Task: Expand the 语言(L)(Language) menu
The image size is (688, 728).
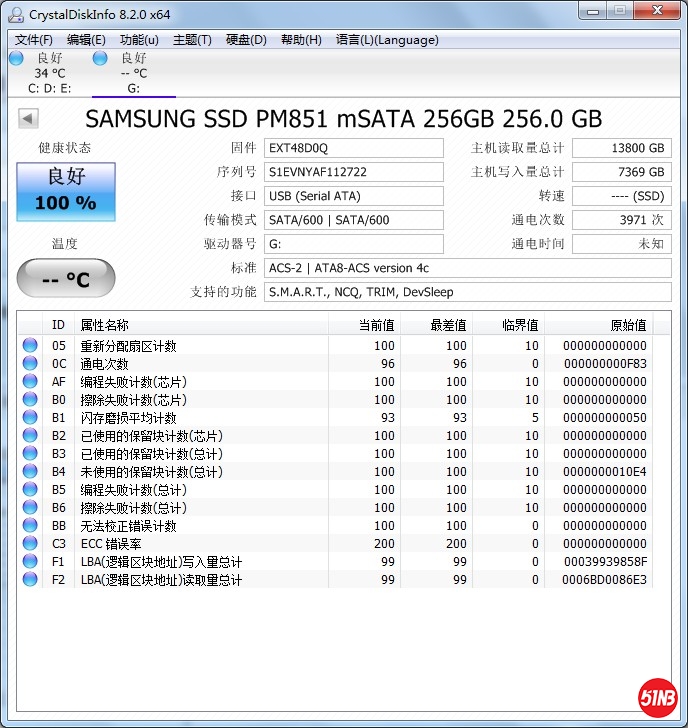Action: 387,40
